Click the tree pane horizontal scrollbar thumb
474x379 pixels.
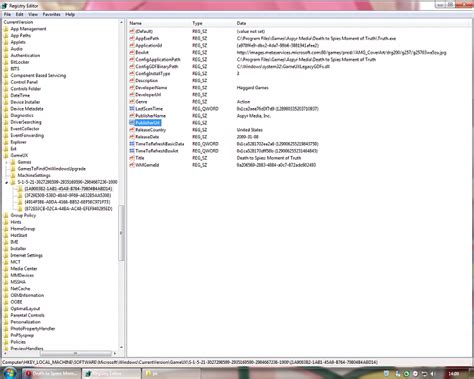[76, 353]
